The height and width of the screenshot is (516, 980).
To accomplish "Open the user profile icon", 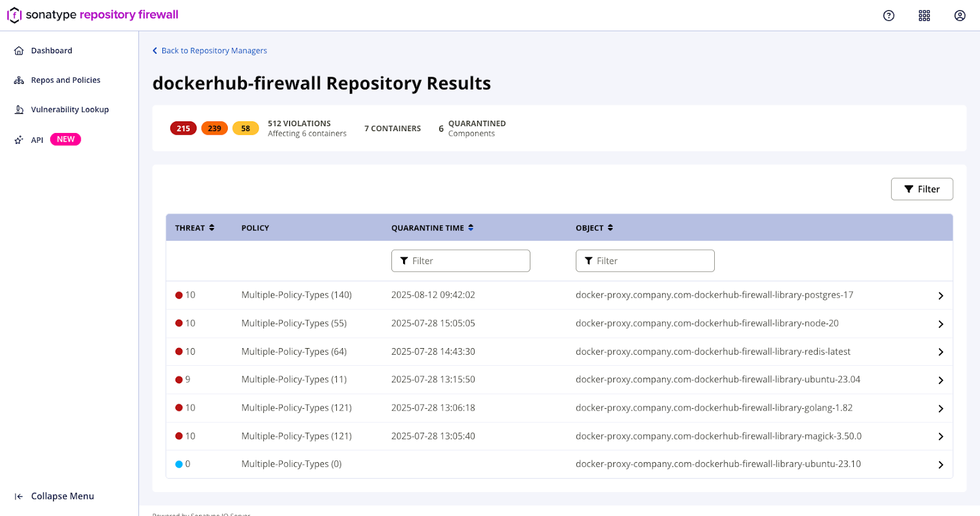I will coord(960,16).
